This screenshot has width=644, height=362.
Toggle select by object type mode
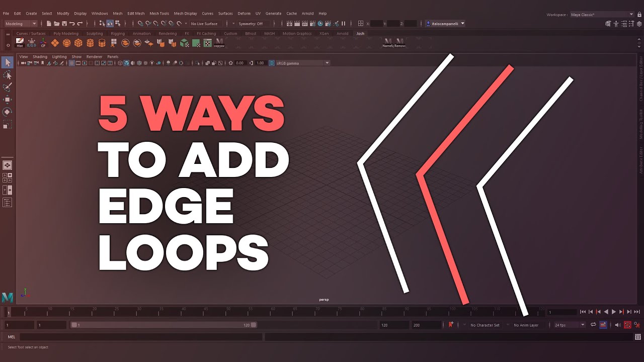(110, 24)
